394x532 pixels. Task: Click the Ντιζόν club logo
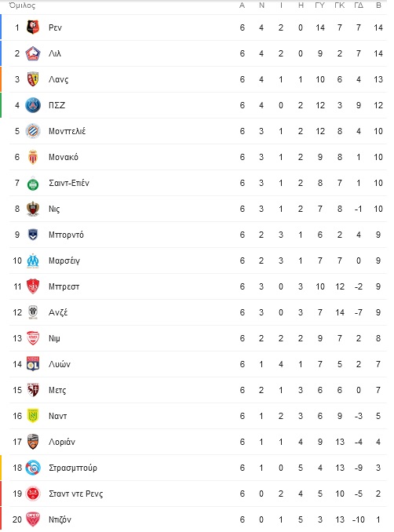click(33, 519)
